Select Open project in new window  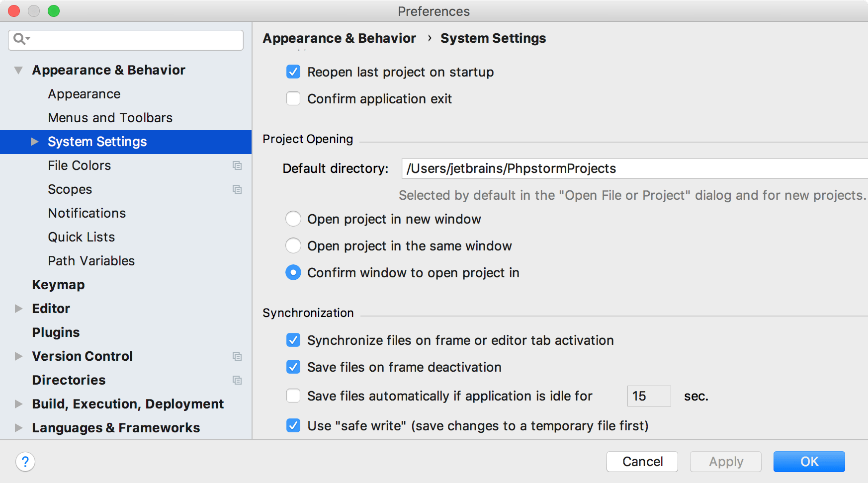click(293, 219)
